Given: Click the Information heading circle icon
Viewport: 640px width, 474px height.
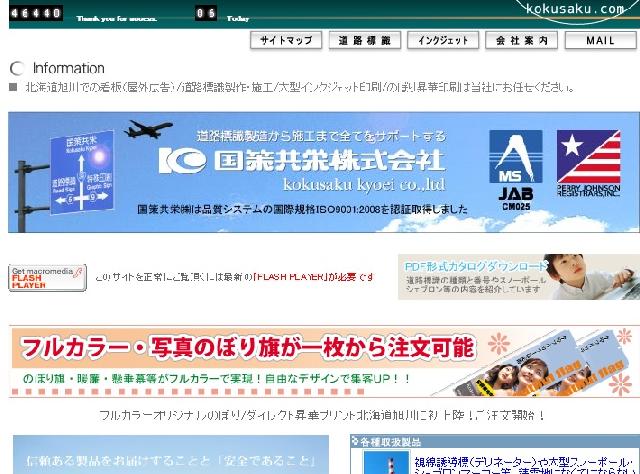Looking at the screenshot, I should 17,68.
